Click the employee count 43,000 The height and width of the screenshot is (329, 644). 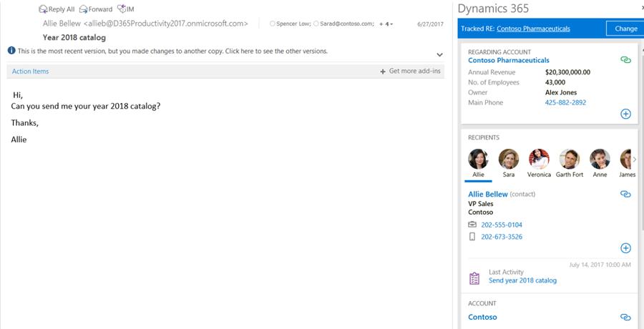pos(555,82)
